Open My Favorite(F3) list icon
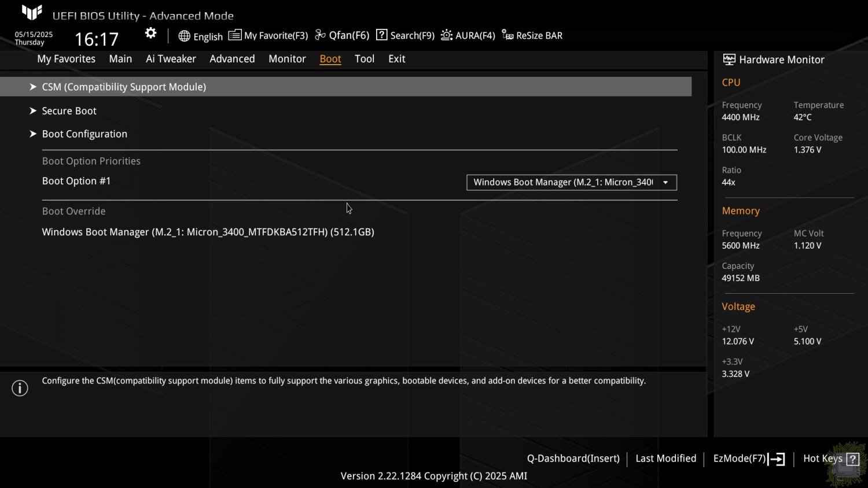The width and height of the screenshot is (868, 488). pos(234,35)
